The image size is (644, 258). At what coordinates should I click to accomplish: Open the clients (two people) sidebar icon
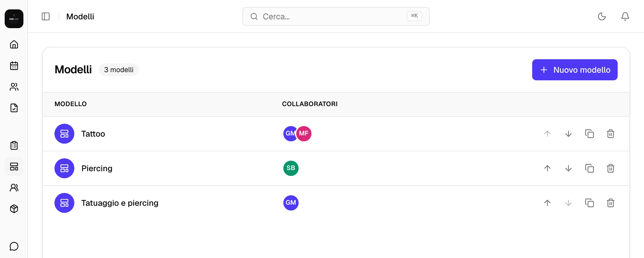(14, 87)
